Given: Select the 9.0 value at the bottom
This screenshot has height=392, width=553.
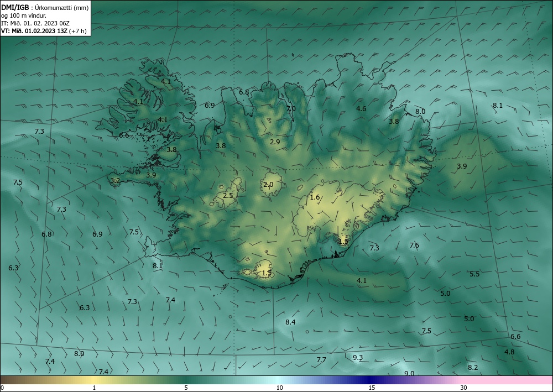Looking at the screenshot, I should [x=409, y=373].
